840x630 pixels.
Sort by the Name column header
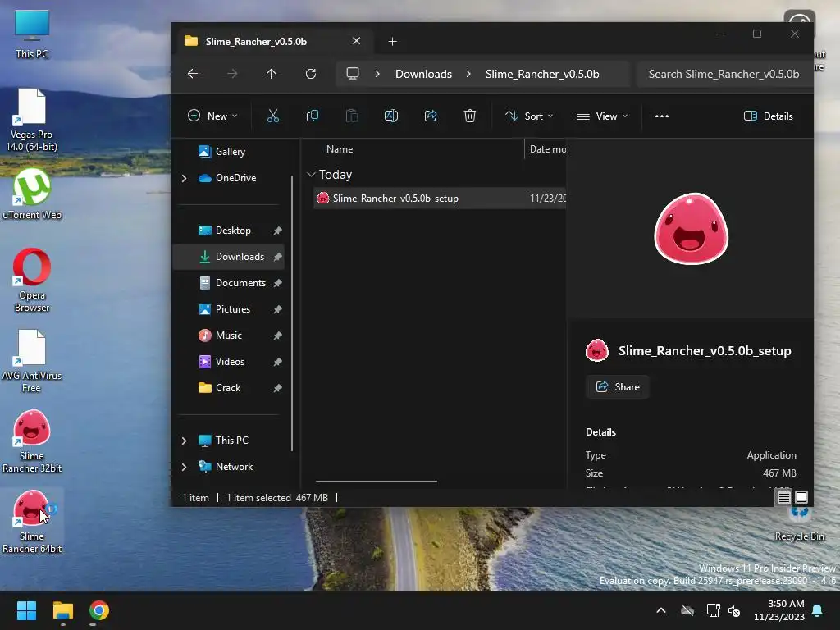(x=340, y=149)
